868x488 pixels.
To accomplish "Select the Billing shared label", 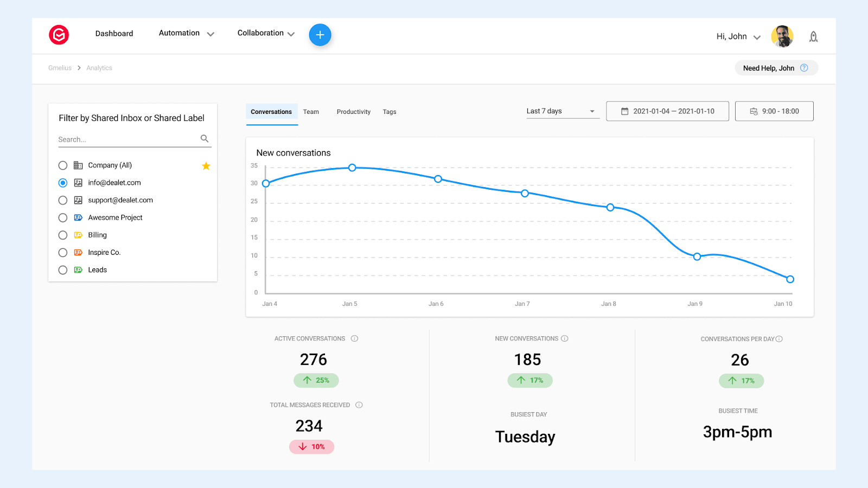I will [62, 235].
